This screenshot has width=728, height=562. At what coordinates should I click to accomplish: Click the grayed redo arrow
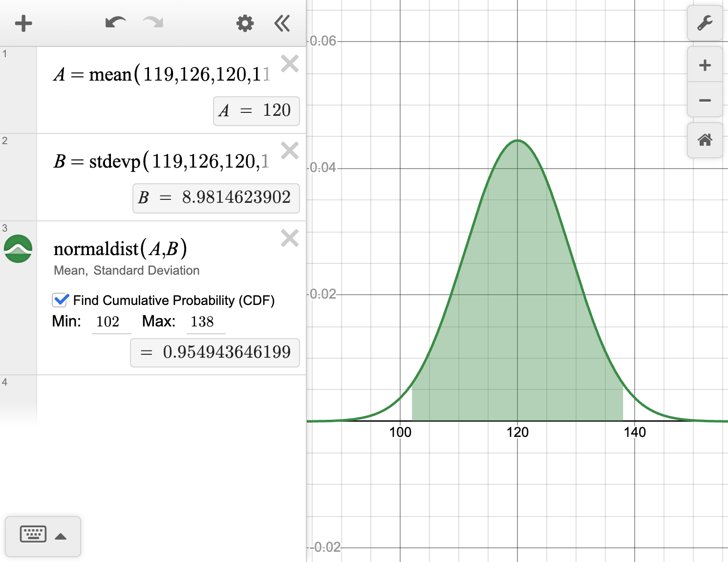pos(153,23)
